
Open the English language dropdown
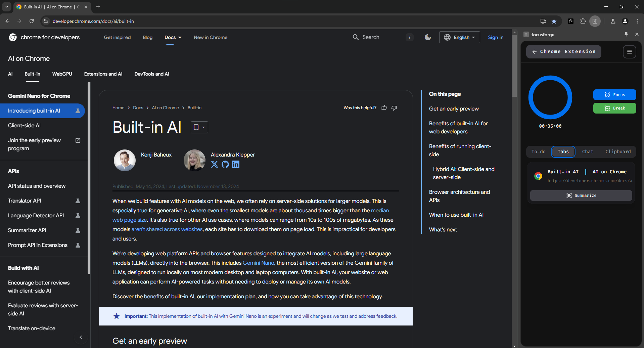(x=459, y=37)
